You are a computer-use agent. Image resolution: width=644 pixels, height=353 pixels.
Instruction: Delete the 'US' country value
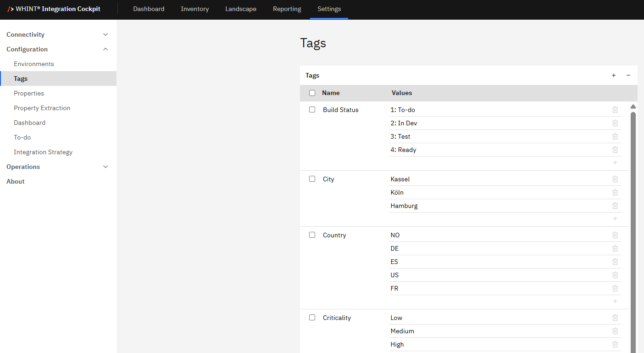pos(615,275)
